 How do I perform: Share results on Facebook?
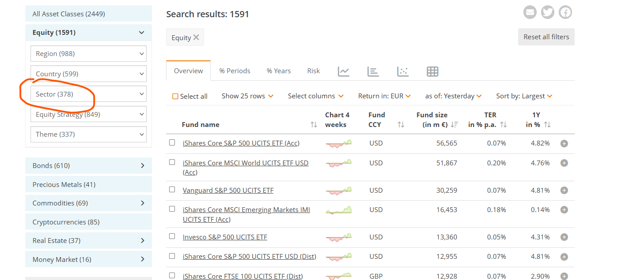(565, 12)
